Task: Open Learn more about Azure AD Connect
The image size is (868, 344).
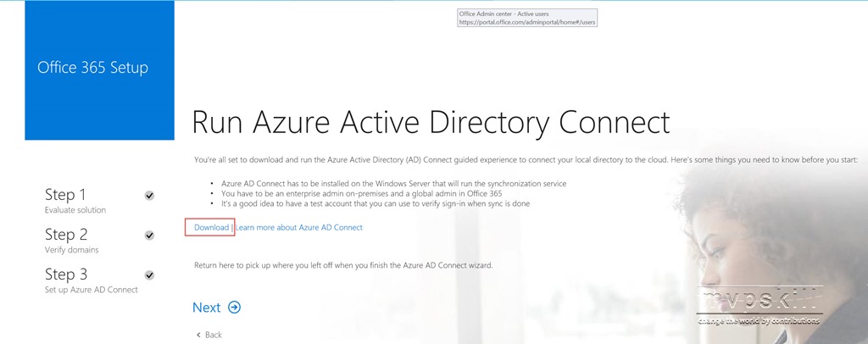Action: (x=299, y=227)
